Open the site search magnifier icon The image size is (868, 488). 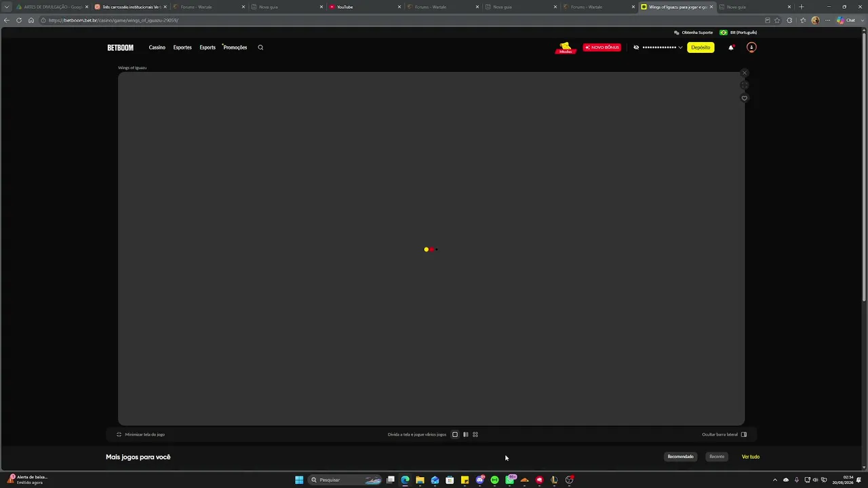pyautogui.click(x=260, y=47)
